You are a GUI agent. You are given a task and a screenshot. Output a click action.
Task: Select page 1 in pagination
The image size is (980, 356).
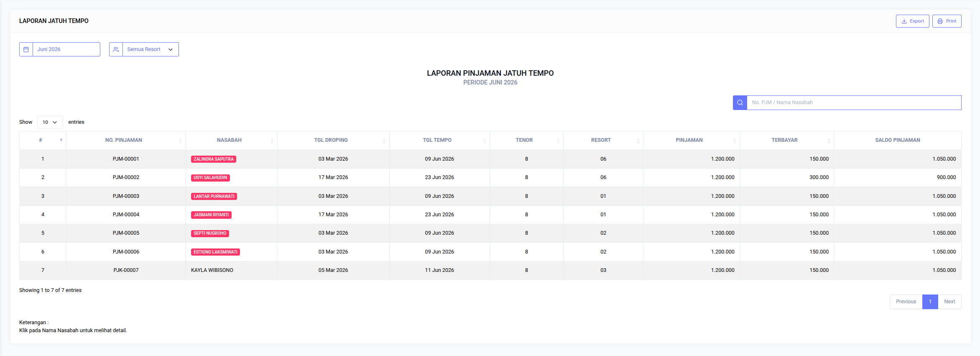point(930,302)
